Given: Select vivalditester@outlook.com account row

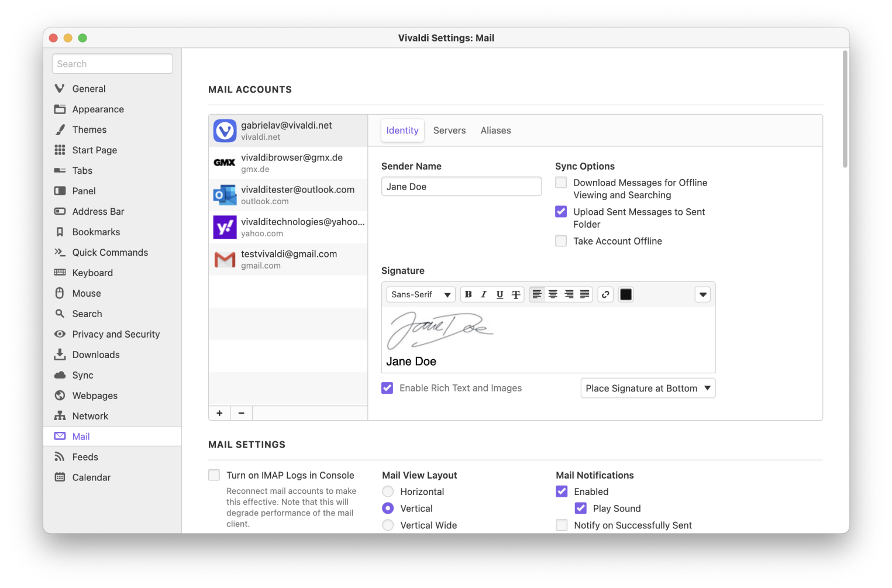Looking at the screenshot, I should [x=288, y=195].
